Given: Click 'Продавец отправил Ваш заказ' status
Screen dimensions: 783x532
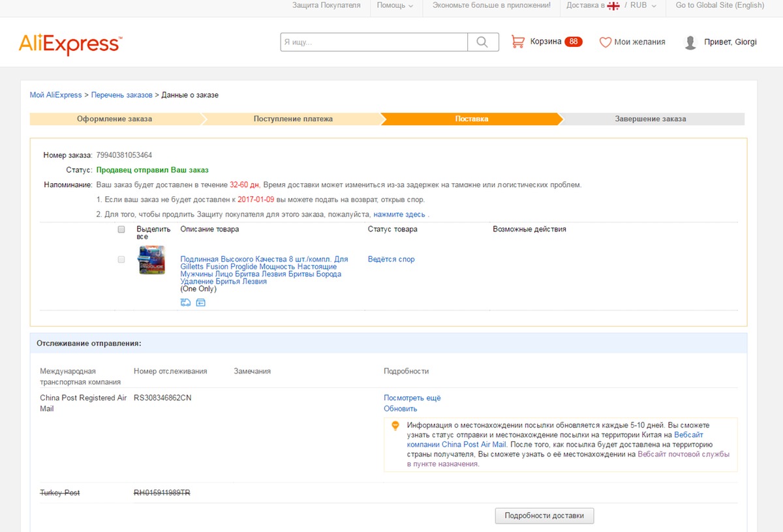Looking at the screenshot, I should [152, 170].
